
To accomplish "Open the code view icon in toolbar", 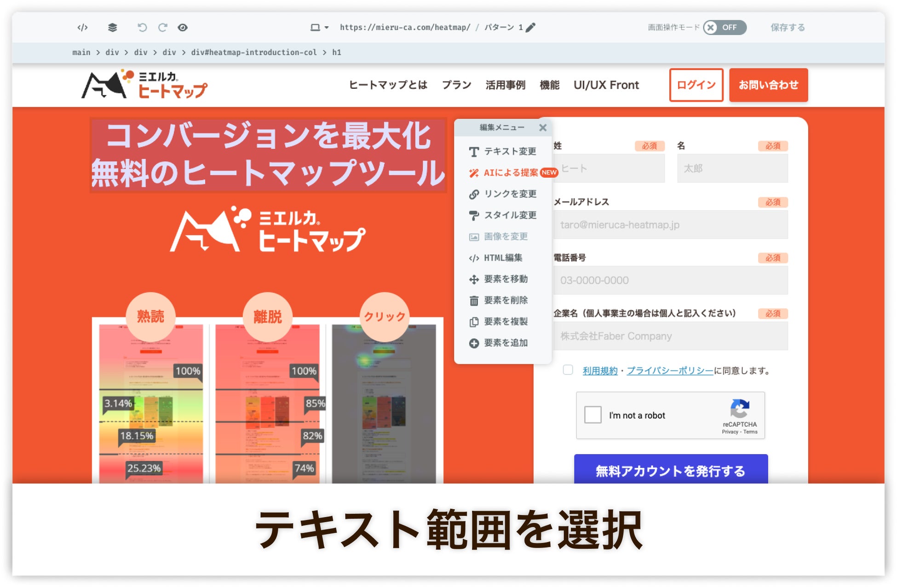I will (x=82, y=28).
